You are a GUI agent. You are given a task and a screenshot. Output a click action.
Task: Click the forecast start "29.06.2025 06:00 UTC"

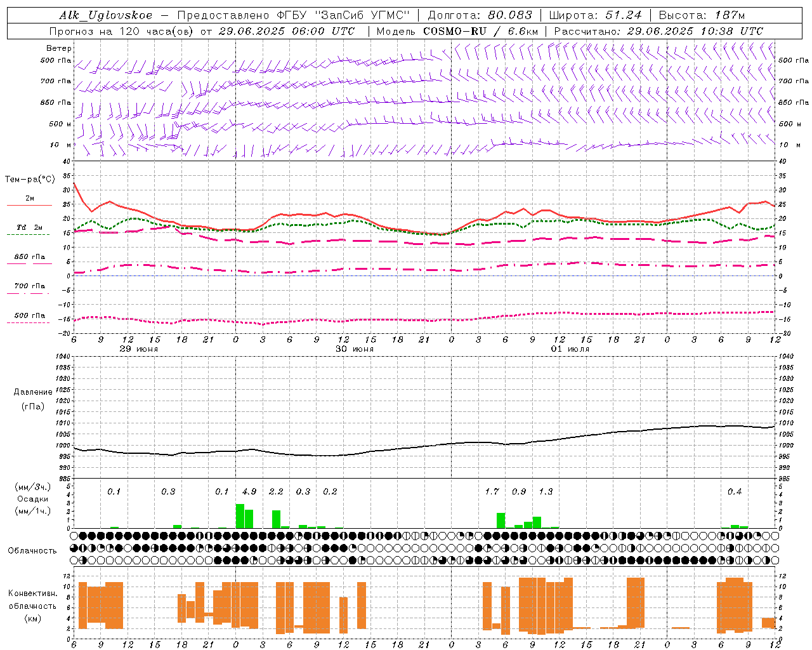tap(287, 31)
